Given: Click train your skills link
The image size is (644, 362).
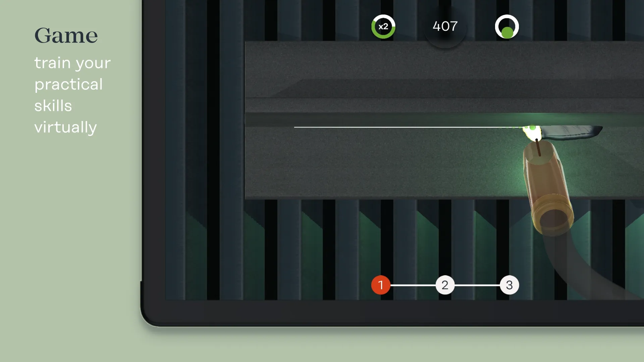Looking at the screenshot, I should 72,96.
